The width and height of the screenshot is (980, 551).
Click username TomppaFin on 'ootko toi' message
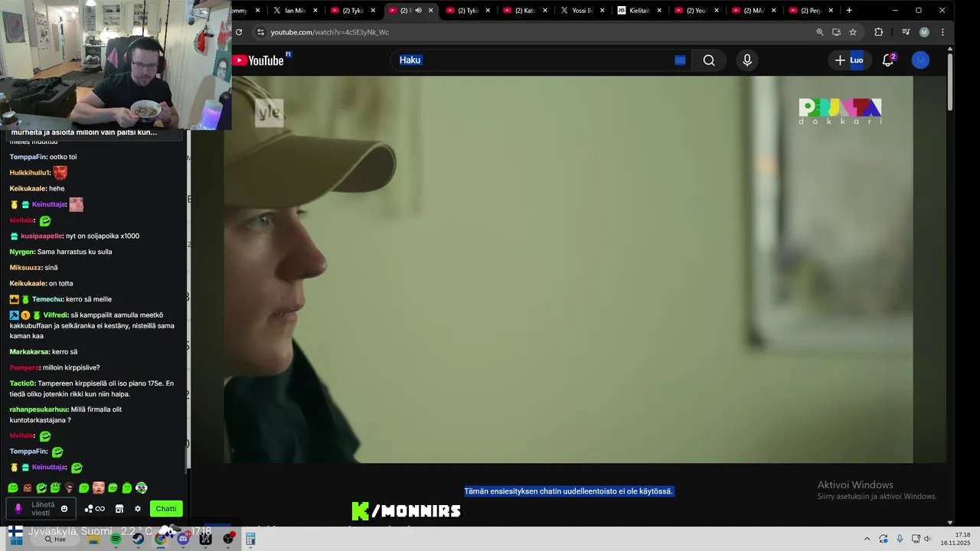[28, 157]
